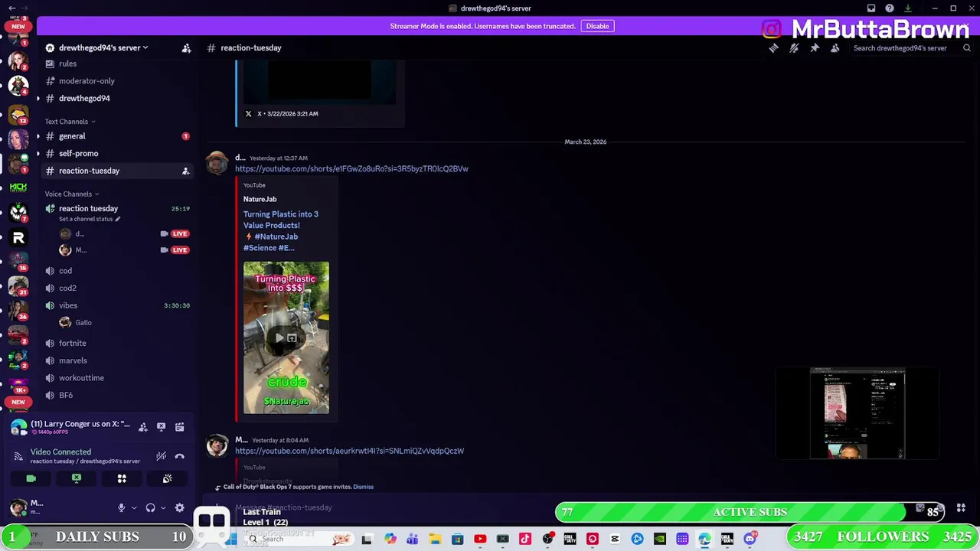Open the YouTube shorts aeurkrwtI4I link

point(349,451)
